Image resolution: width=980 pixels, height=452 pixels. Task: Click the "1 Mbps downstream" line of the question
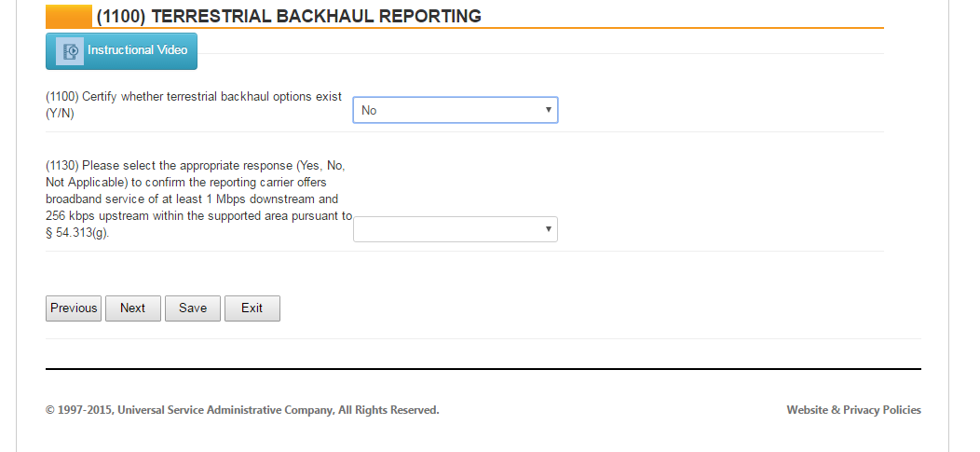tap(192, 199)
